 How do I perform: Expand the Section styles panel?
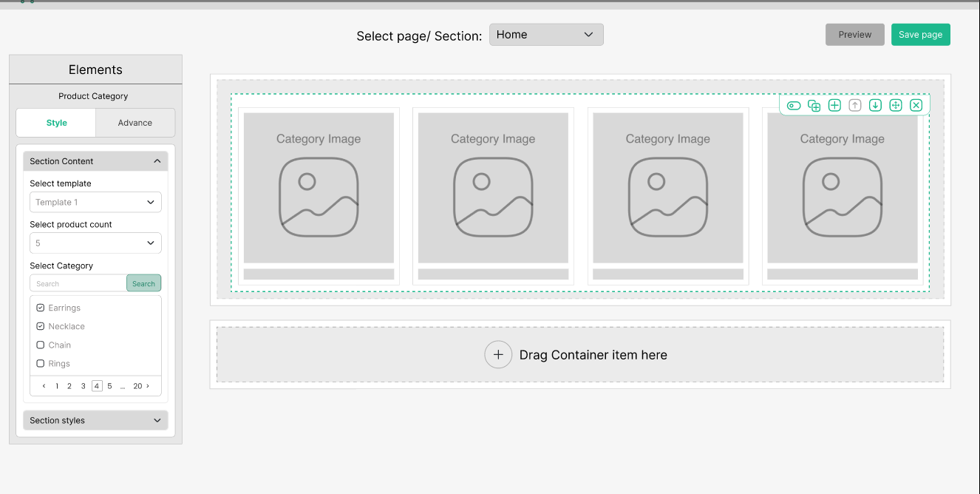coord(95,420)
